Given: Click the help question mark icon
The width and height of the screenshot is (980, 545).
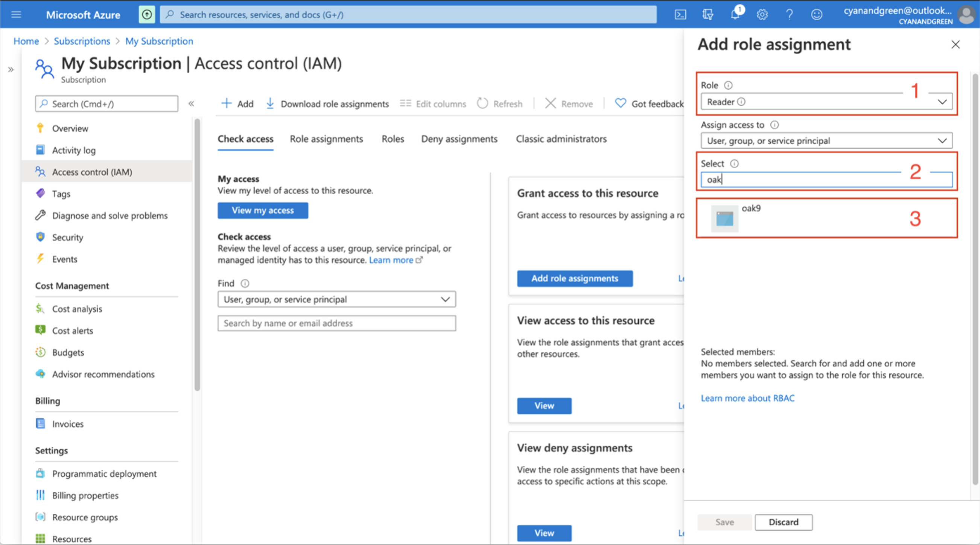Looking at the screenshot, I should (790, 14).
